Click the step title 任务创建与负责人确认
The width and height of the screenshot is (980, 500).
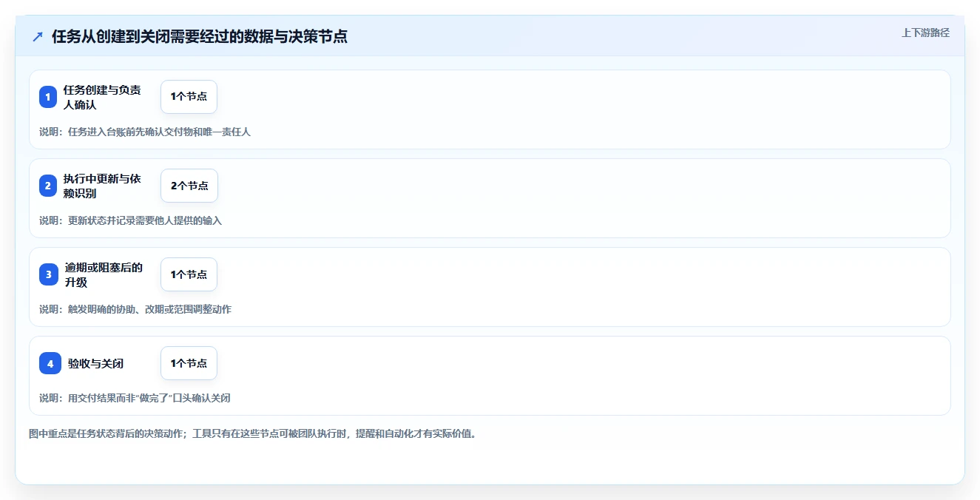[x=102, y=97]
